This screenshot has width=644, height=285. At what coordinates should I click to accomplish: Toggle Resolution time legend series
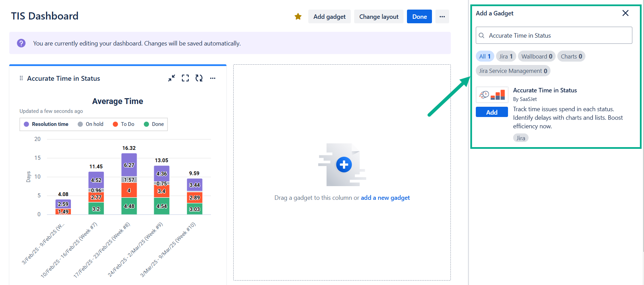tap(46, 124)
